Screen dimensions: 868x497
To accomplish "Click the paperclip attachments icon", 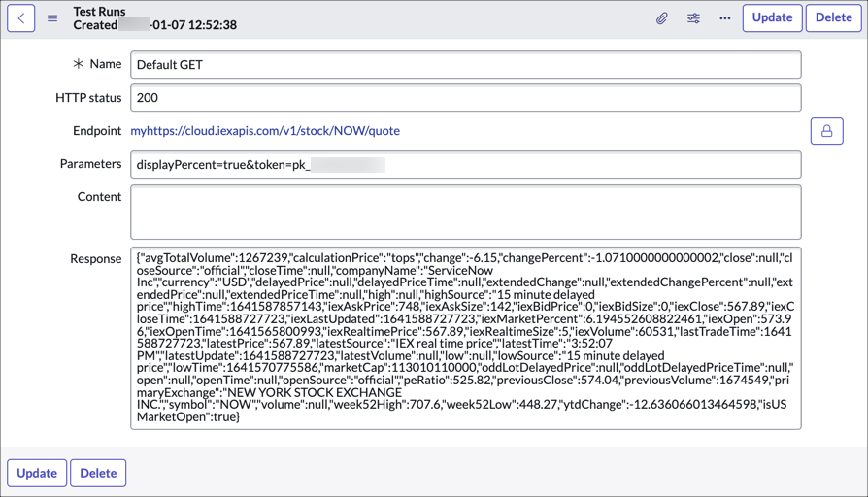I will click(x=661, y=18).
